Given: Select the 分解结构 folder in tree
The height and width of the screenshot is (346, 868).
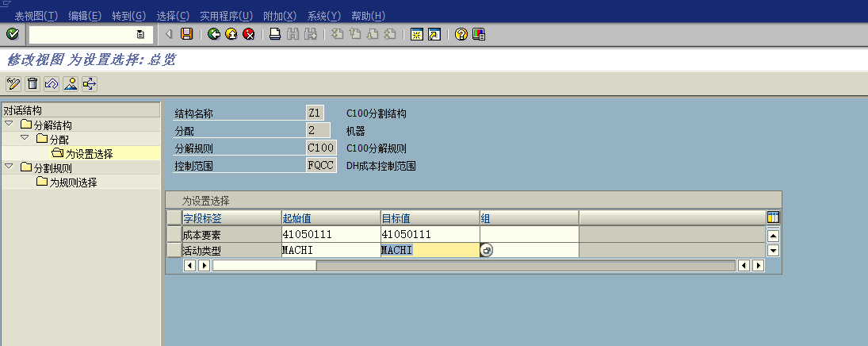Looking at the screenshot, I should pos(46,125).
